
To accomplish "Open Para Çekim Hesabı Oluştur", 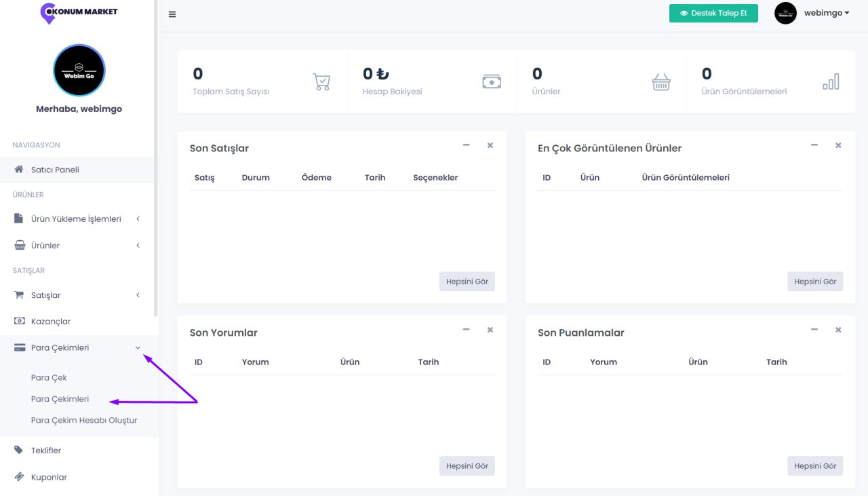I will 84,420.
